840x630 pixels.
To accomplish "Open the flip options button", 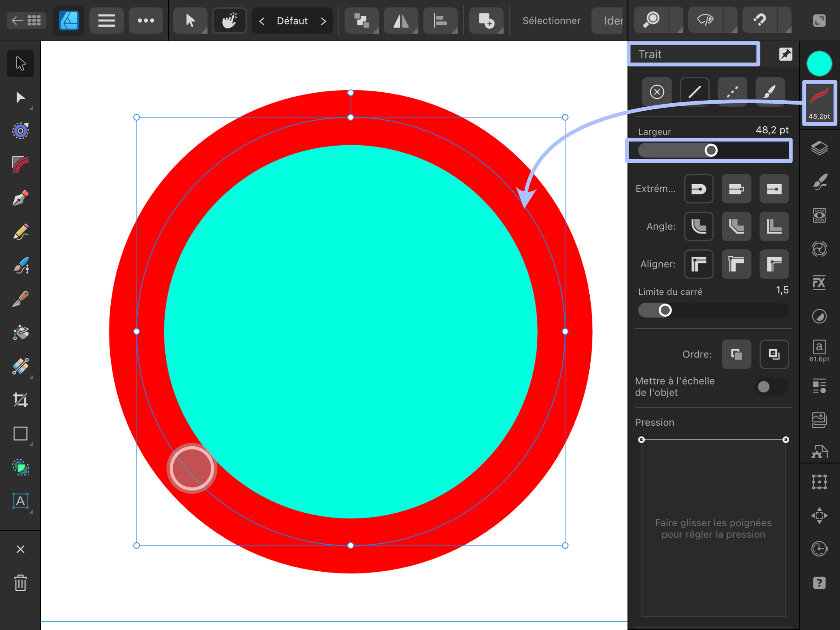I will point(401,21).
